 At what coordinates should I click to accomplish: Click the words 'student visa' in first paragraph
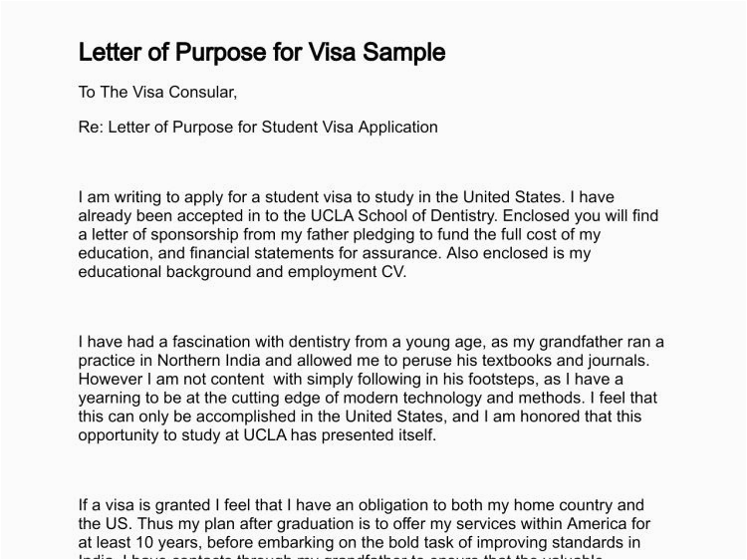tap(297, 197)
